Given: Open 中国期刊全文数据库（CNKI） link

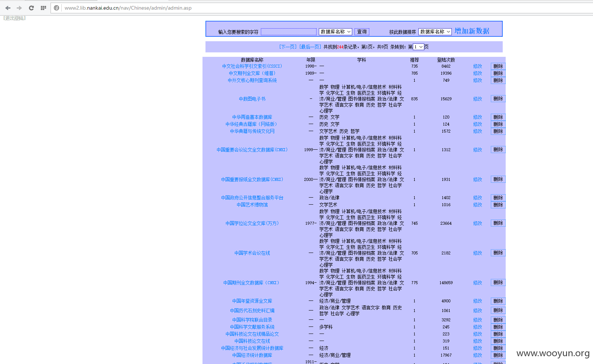Looking at the screenshot, I should tap(252, 283).
